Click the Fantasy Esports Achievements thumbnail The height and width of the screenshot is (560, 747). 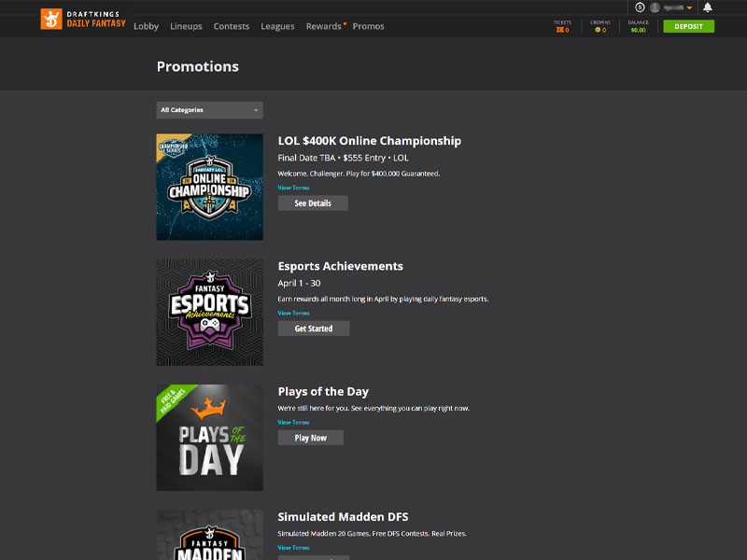(209, 313)
